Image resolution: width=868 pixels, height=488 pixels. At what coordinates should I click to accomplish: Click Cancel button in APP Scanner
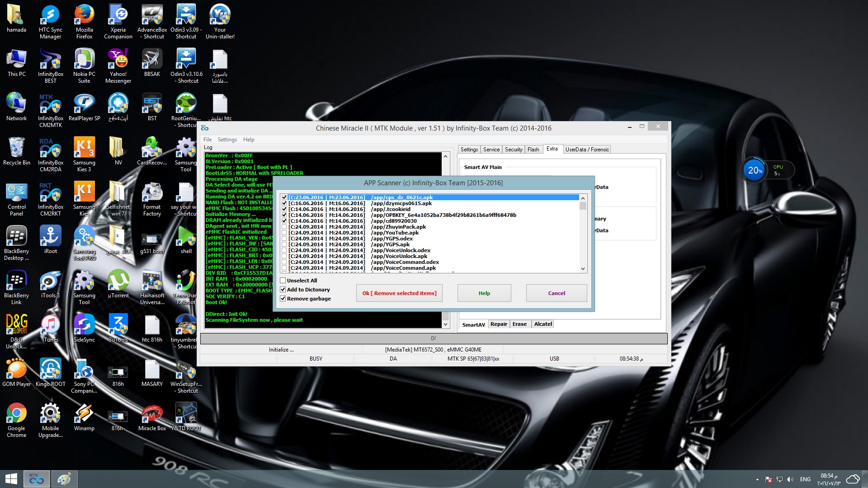[x=557, y=293]
